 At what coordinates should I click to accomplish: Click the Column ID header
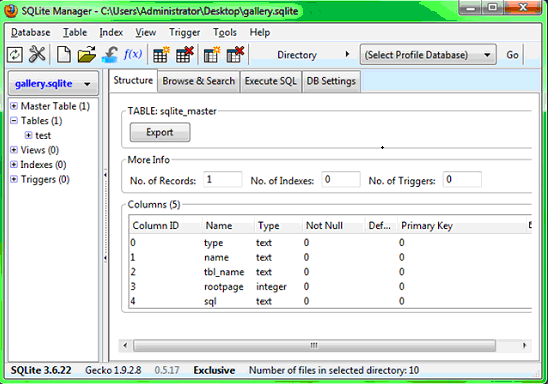pyautogui.click(x=166, y=226)
